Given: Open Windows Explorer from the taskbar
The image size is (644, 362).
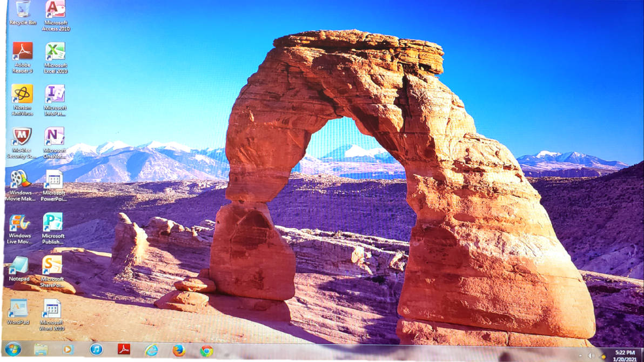Looking at the screenshot, I should (41, 350).
